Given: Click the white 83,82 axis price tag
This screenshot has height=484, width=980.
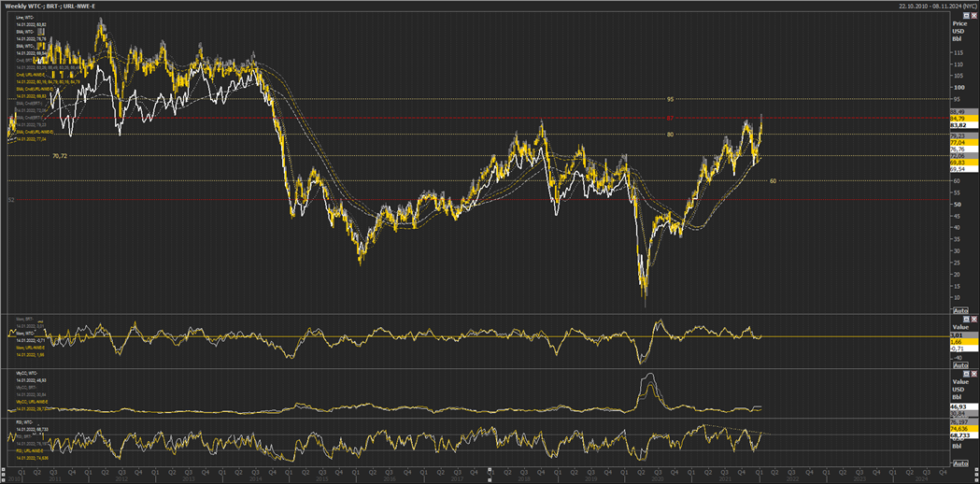Looking at the screenshot, I should [964, 125].
